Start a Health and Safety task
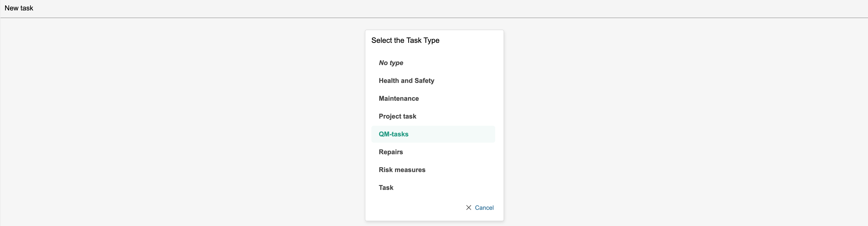This screenshot has width=868, height=226. click(406, 81)
